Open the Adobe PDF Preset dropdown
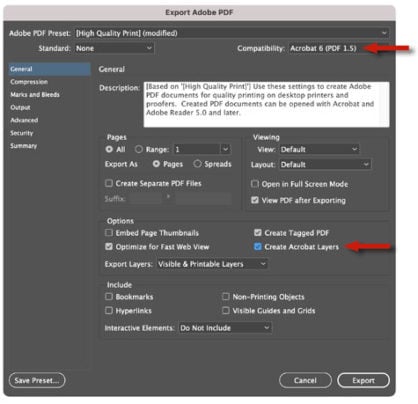Viewport: 418px width, 404px height. point(231,33)
